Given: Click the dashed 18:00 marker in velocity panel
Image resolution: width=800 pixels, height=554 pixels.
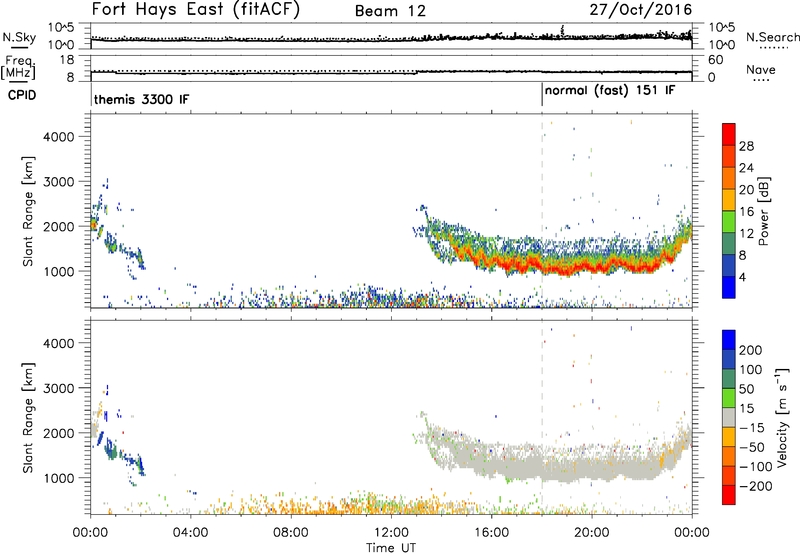Looking at the screenshot, I should pos(542,417).
